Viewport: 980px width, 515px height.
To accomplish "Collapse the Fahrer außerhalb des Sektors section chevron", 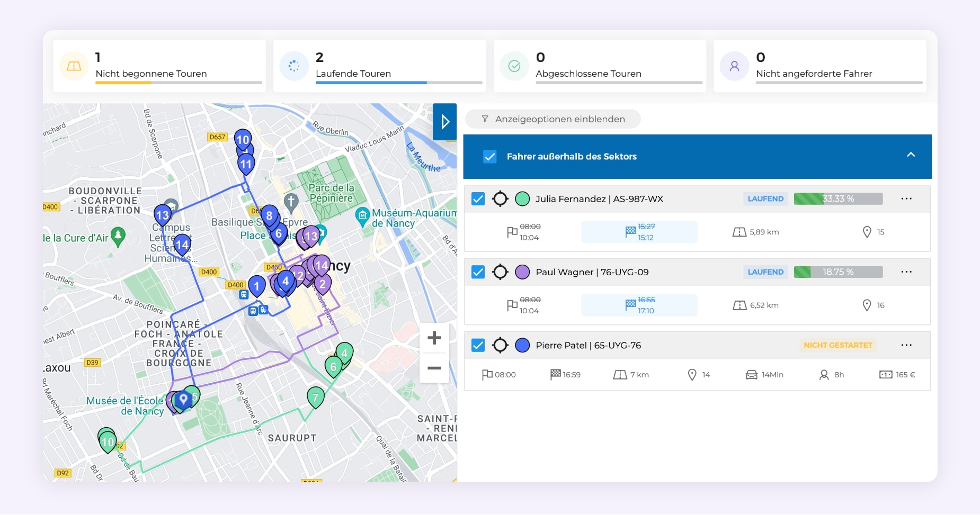I will click(911, 155).
